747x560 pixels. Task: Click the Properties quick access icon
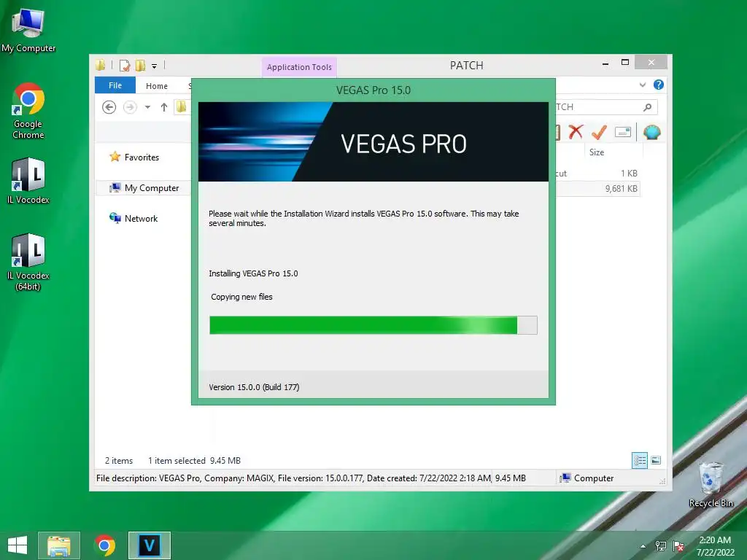[x=125, y=65]
